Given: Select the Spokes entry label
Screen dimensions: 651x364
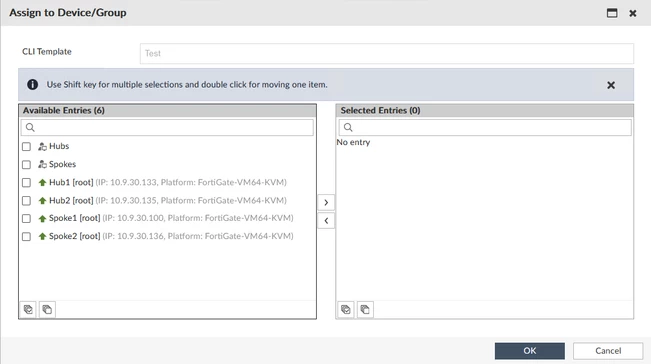Looking at the screenshot, I should click(62, 164).
